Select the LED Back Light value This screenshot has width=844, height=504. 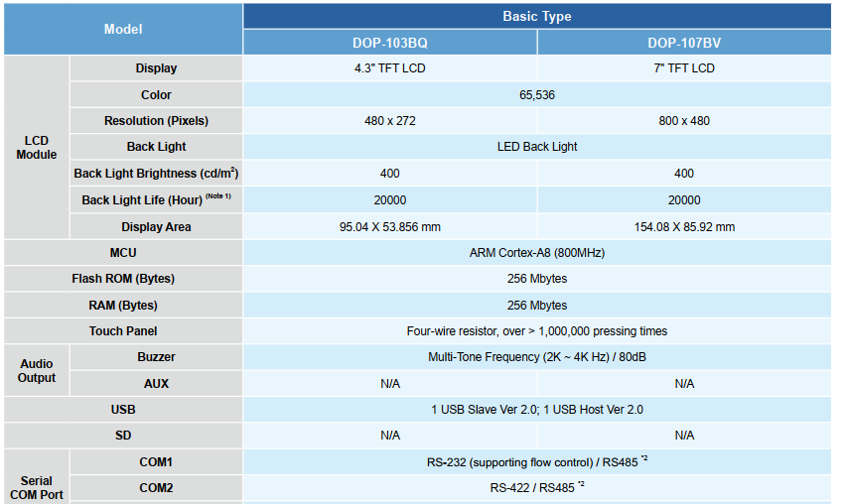pyautogui.click(x=536, y=146)
